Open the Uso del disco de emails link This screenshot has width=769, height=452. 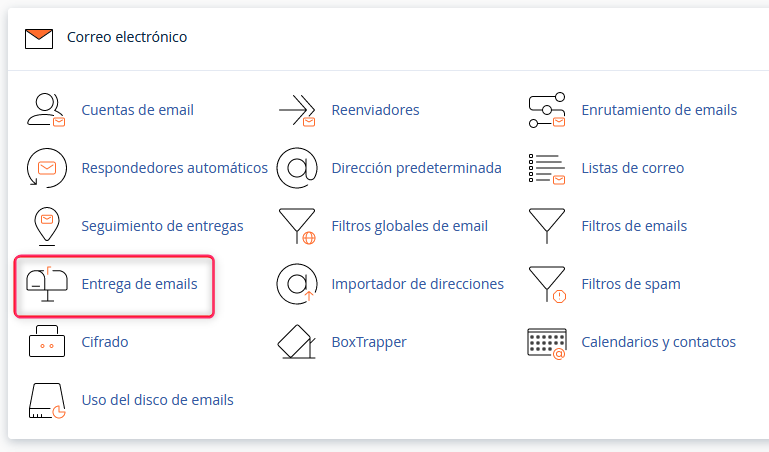click(x=157, y=400)
